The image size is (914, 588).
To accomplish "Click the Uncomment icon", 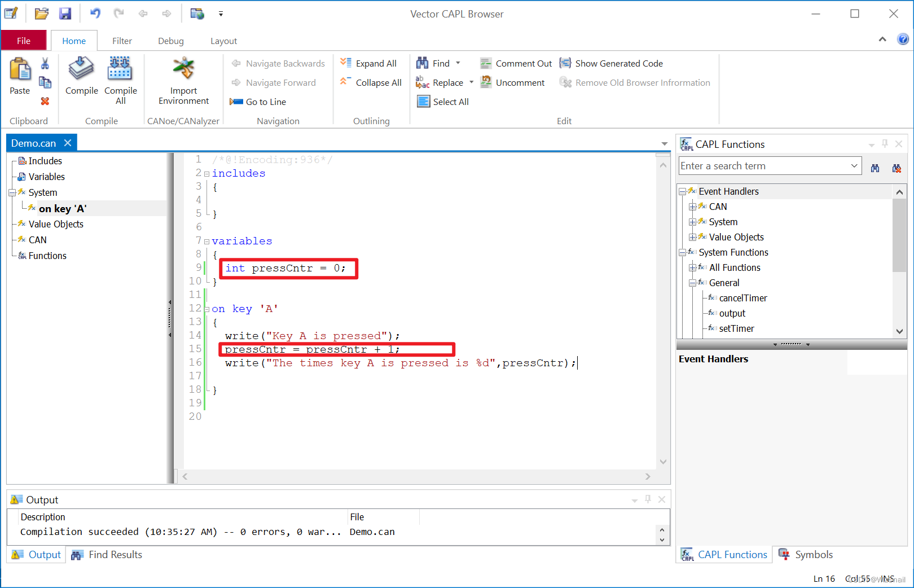I will (x=486, y=82).
